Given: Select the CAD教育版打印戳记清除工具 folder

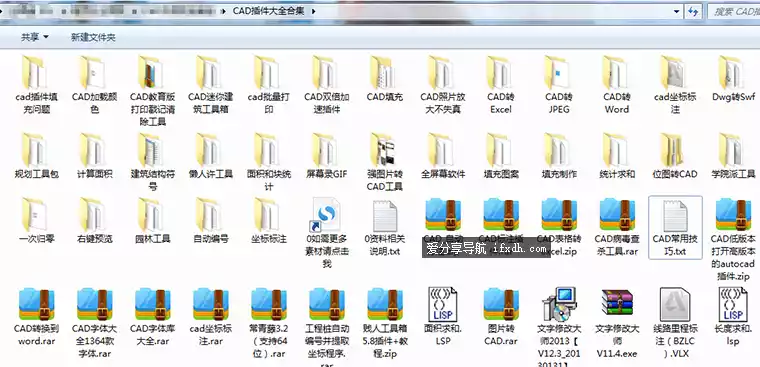Looking at the screenshot, I should tap(153, 91).
